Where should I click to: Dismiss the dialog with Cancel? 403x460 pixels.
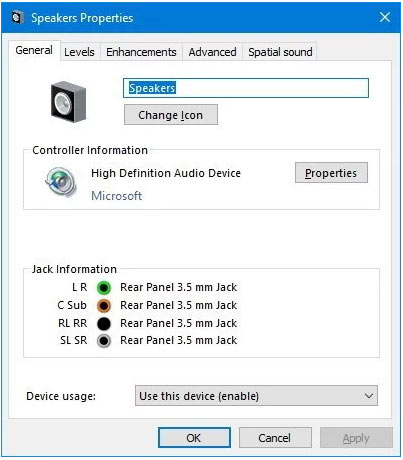pyautogui.click(x=275, y=438)
